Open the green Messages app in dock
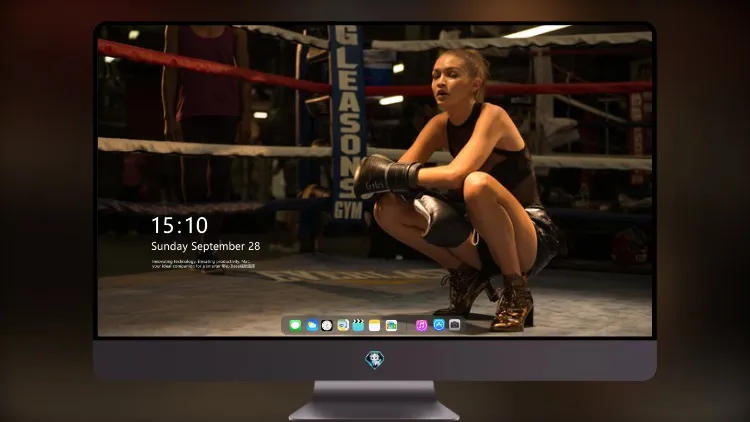The width and height of the screenshot is (750, 422). click(295, 325)
